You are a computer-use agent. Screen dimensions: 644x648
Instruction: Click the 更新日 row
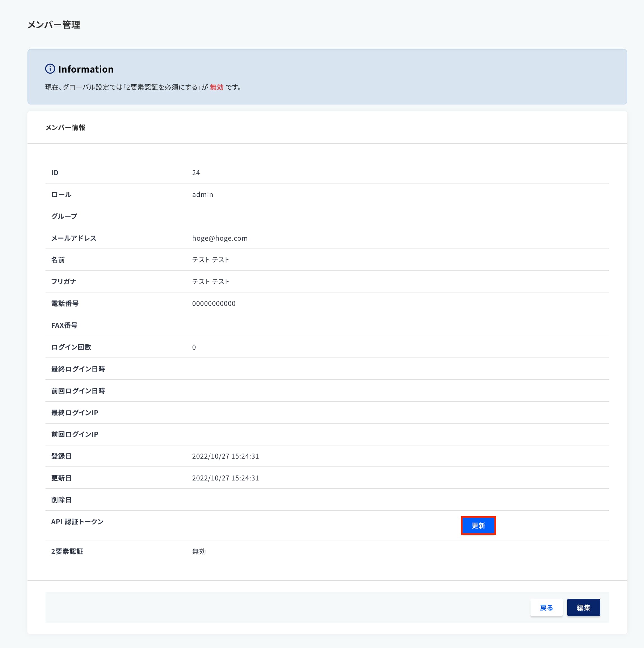(61, 478)
